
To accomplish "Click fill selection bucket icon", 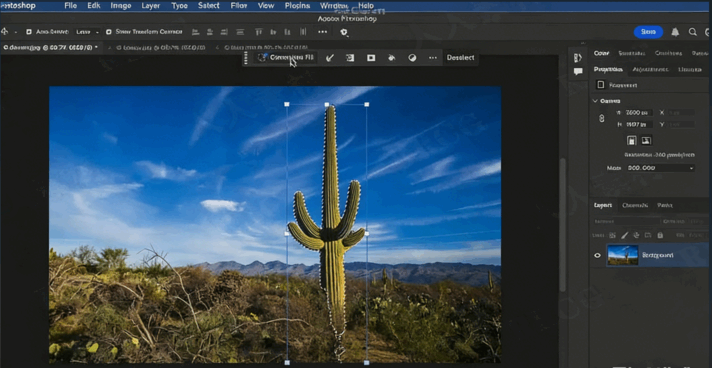I will click(x=391, y=58).
